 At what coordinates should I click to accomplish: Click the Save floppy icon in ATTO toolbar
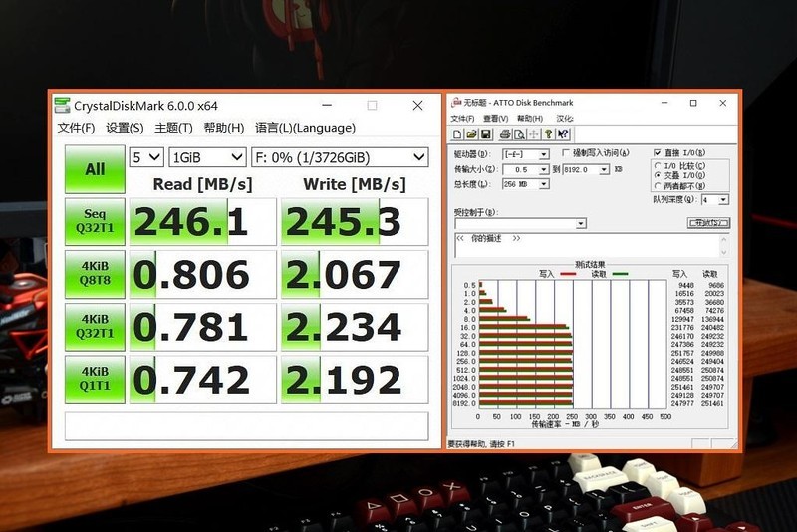pyautogui.click(x=485, y=134)
